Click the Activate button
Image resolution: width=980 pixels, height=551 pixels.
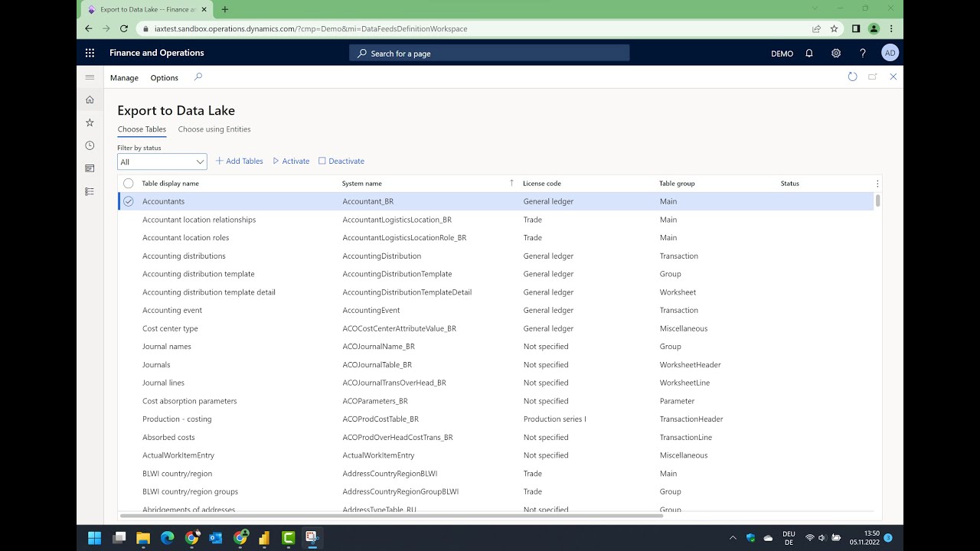coord(291,161)
